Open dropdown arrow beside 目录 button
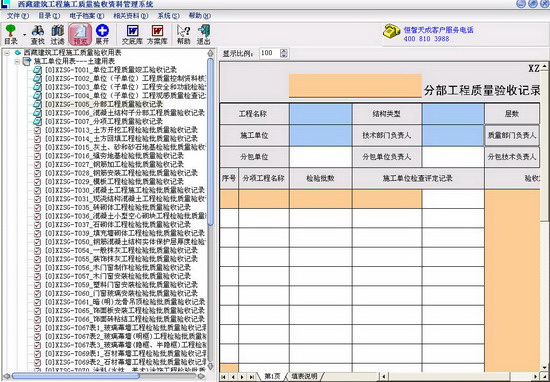Screen dimensions: 550x382 pyautogui.click(x=25, y=34)
